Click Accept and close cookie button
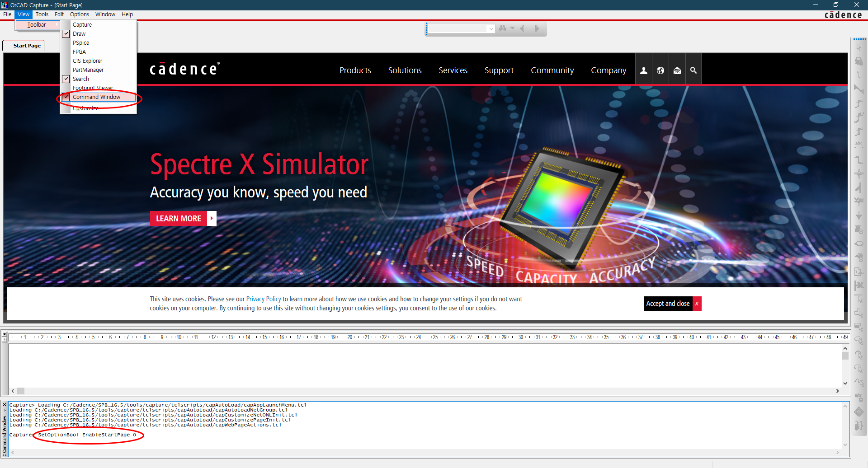868x468 pixels. click(x=668, y=304)
